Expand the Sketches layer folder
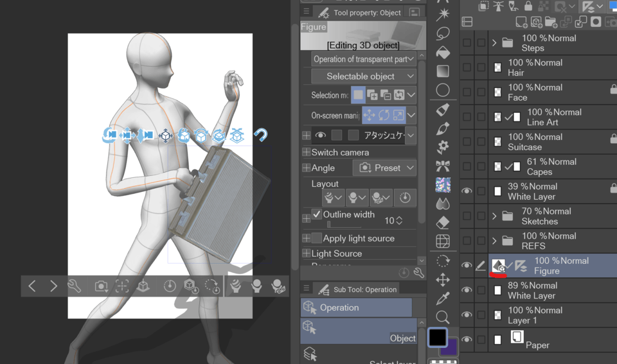This screenshot has width=617, height=364. 494,216
